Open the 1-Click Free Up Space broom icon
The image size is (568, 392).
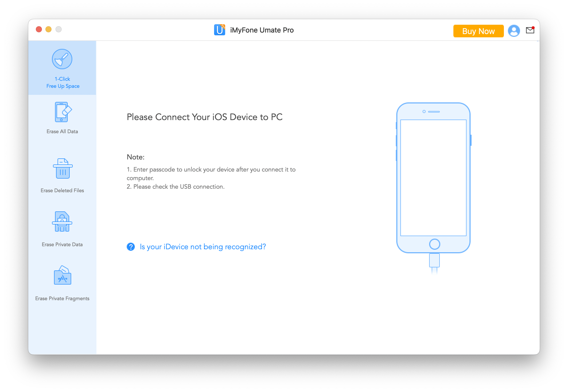(x=62, y=59)
